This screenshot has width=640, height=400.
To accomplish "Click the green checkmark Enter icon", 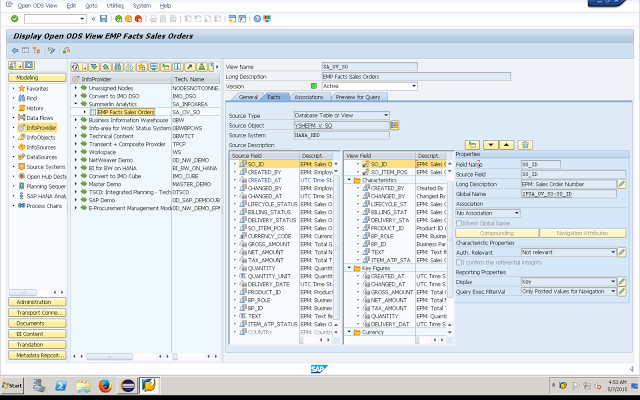I will tap(15, 19).
